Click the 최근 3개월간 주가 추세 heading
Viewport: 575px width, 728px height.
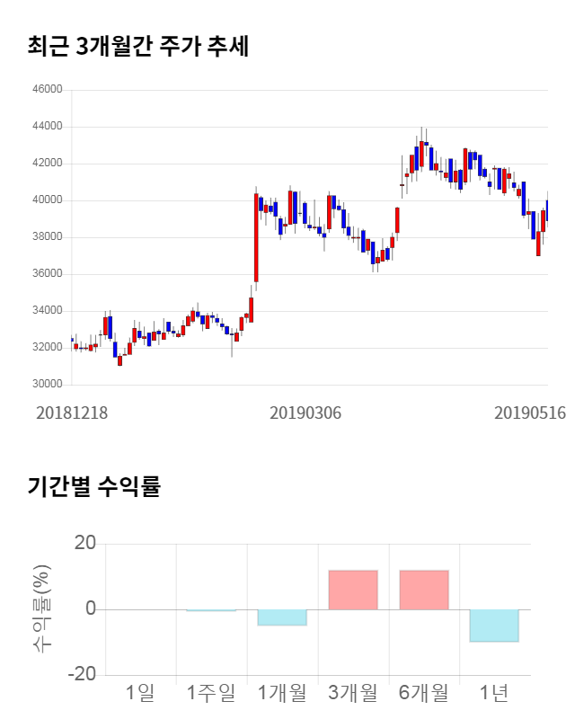click(x=138, y=46)
